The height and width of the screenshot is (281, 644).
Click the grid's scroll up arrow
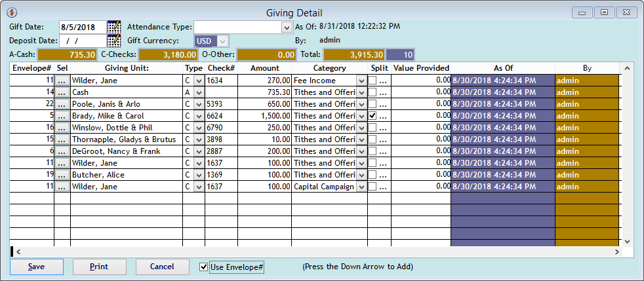[x=628, y=67]
